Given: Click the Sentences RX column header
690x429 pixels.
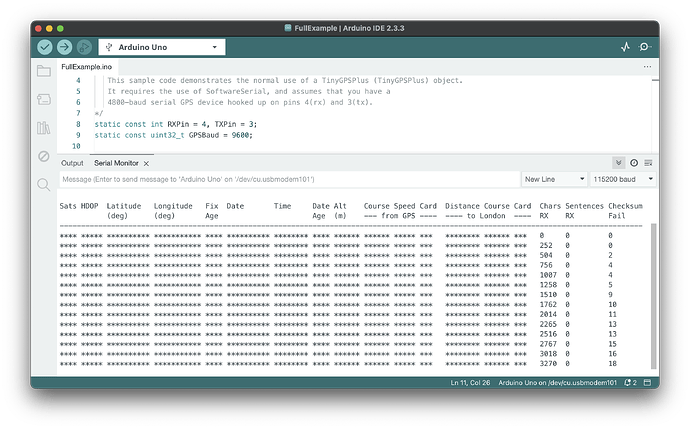Looking at the screenshot, I should click(584, 211).
